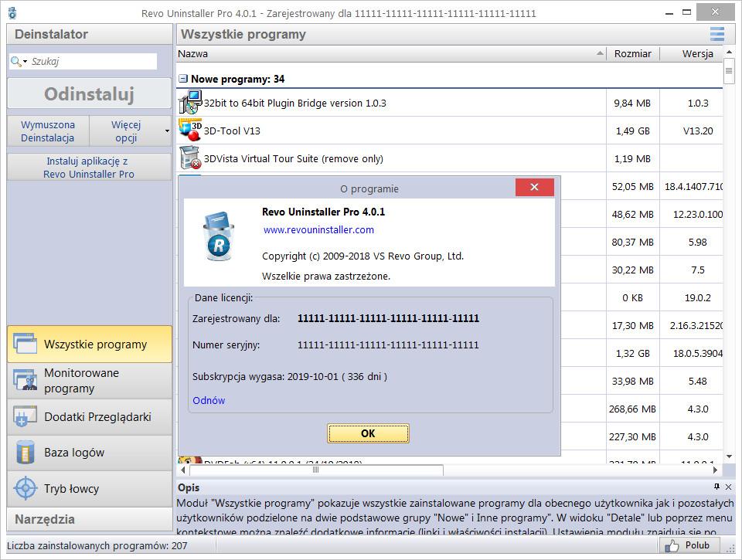Click the 1,32 GB size cell
The image size is (742, 560).
[633, 353]
